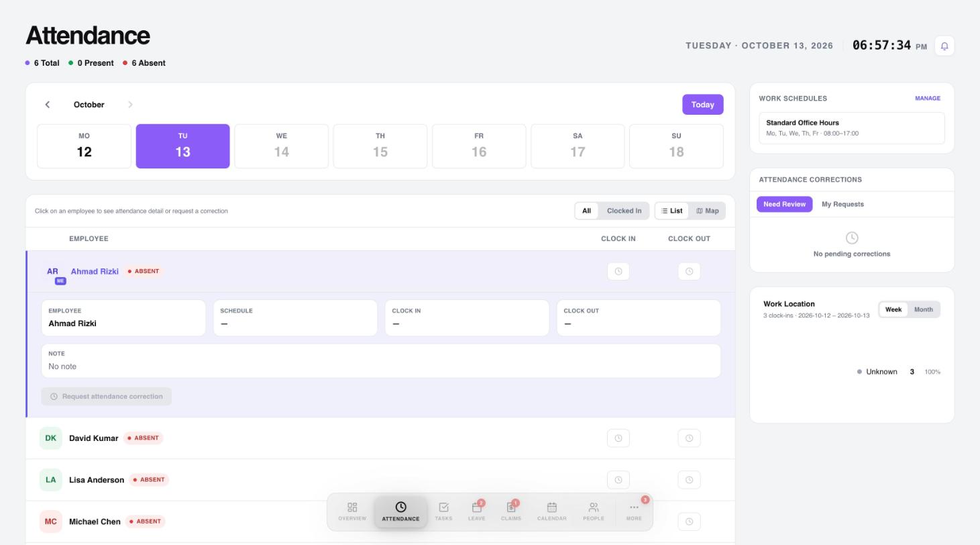Expand David Kumar's attendance row
This screenshot has width=980, height=545.
tap(381, 438)
